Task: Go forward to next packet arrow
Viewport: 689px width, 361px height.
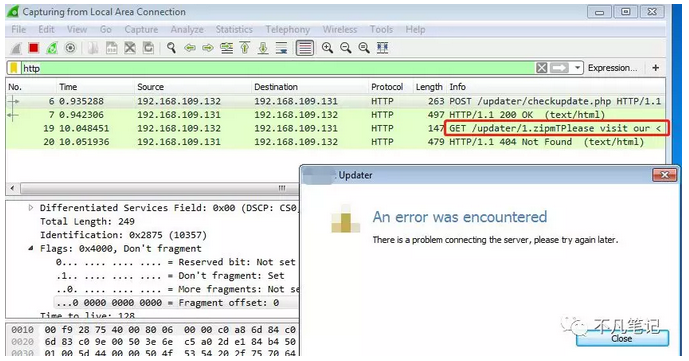Action: coord(208,48)
